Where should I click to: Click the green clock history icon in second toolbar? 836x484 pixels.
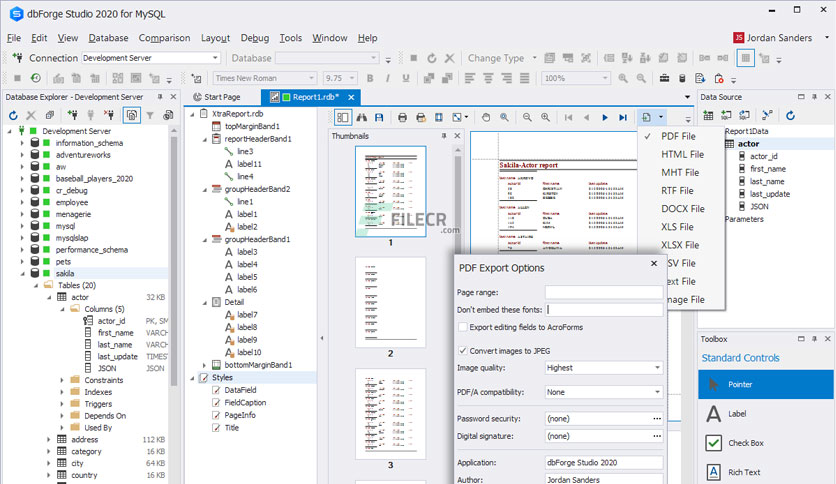coord(36,78)
